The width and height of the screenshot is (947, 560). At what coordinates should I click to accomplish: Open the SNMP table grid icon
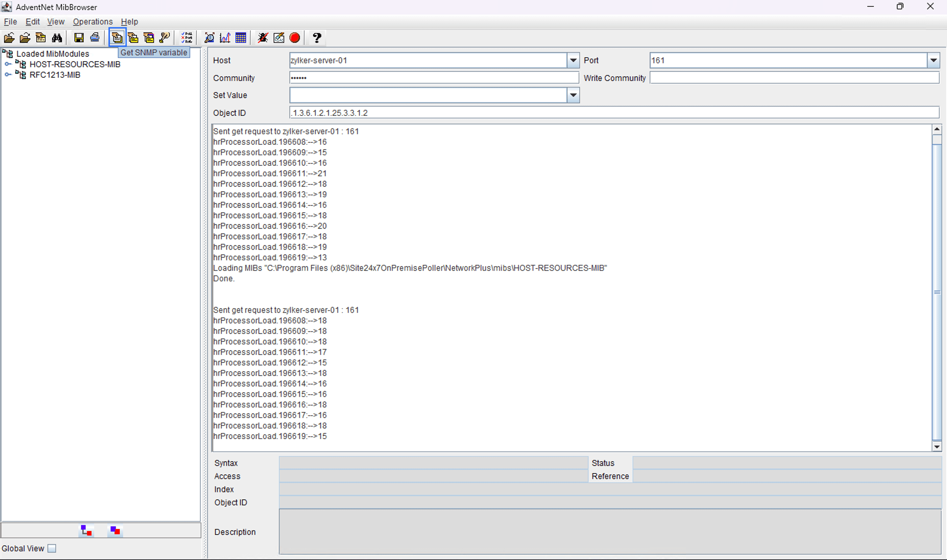point(241,38)
